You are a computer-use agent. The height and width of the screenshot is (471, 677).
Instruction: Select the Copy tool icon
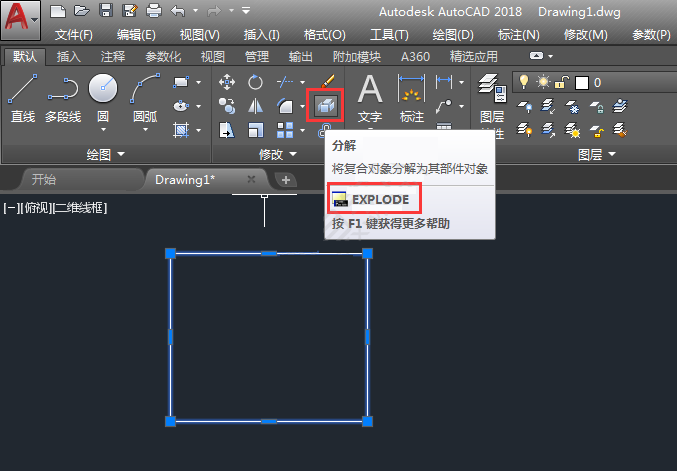(x=227, y=106)
